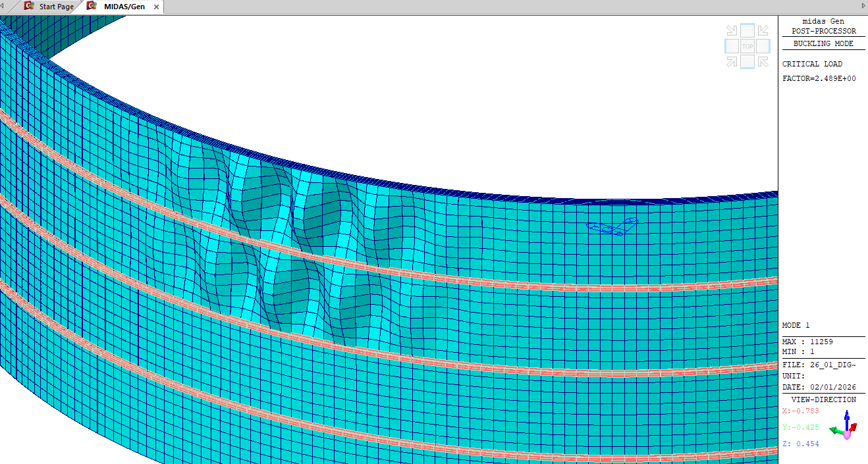
Task: Click the BUCKLING MODE legend title
Action: point(823,43)
